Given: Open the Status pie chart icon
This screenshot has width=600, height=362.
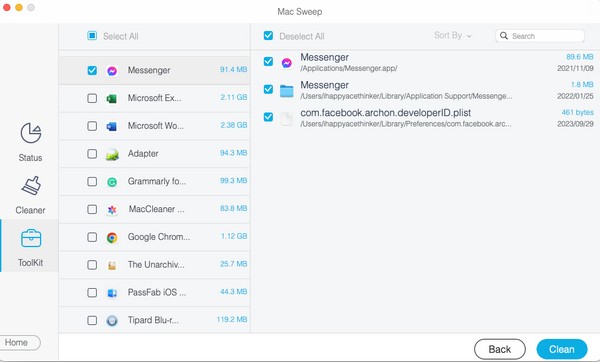Looking at the screenshot, I should (31, 133).
